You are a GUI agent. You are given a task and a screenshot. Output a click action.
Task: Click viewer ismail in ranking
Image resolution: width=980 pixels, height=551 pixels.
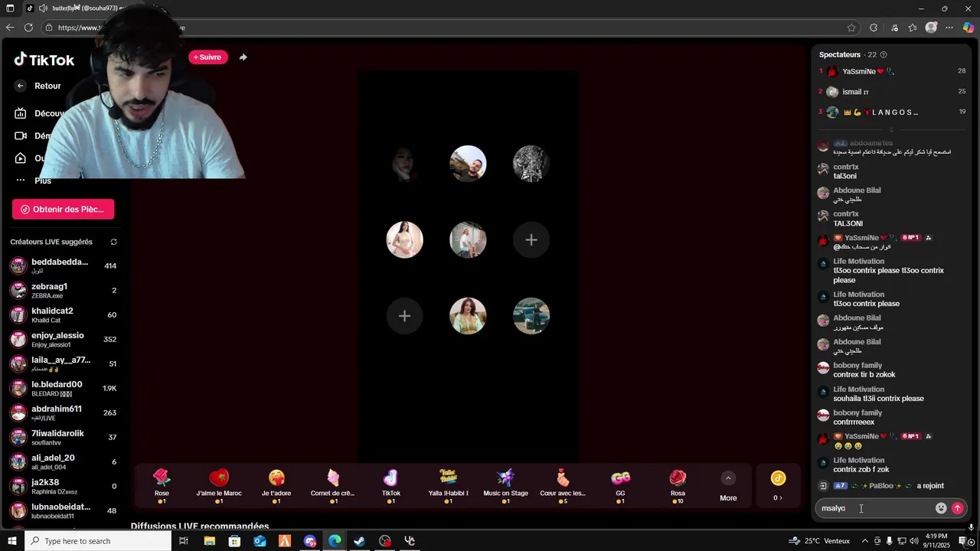click(892, 92)
